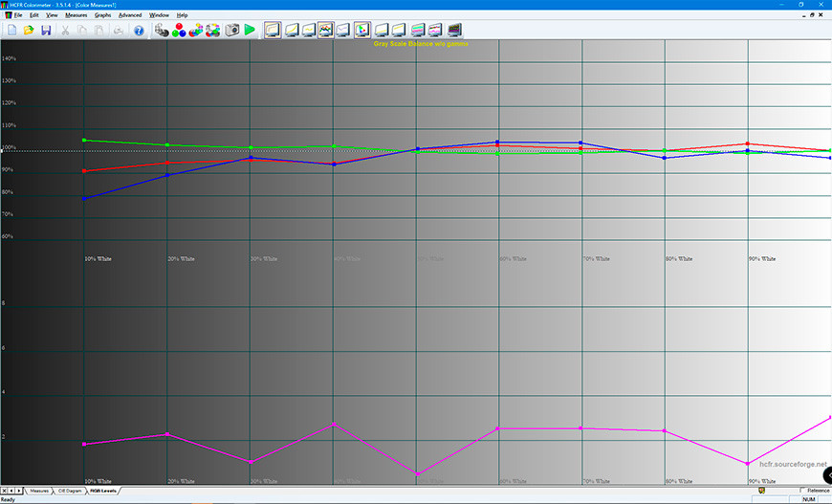Start continuous measures with green play arrow
832x504 pixels.
click(250, 31)
